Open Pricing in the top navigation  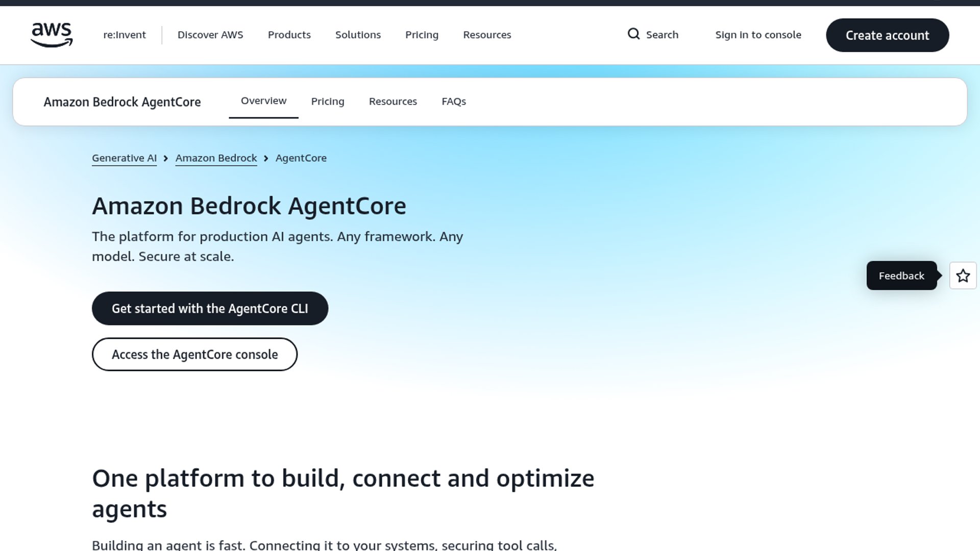(422, 35)
